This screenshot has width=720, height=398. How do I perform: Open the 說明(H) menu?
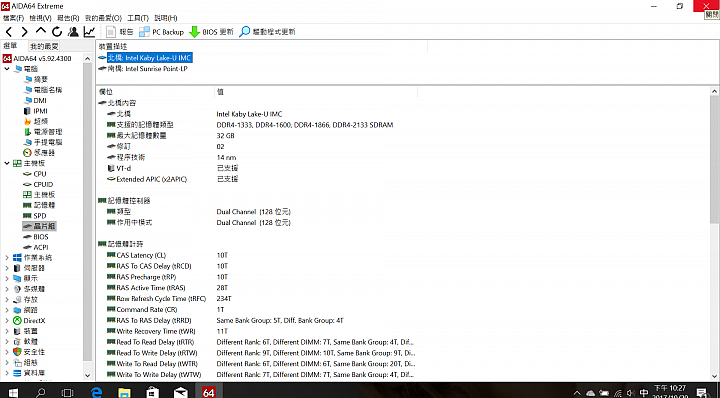pos(166,18)
